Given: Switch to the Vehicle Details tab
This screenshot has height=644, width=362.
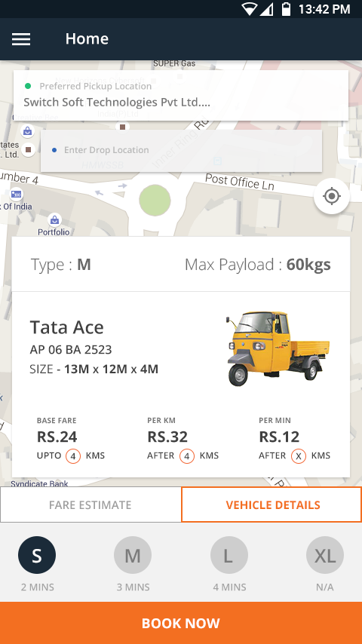Looking at the screenshot, I should tap(271, 504).
